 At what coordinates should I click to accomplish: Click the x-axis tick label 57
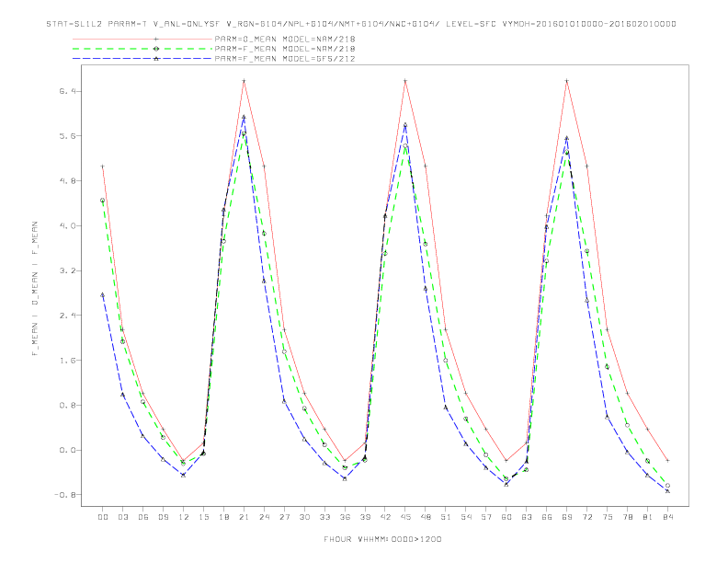point(486,517)
